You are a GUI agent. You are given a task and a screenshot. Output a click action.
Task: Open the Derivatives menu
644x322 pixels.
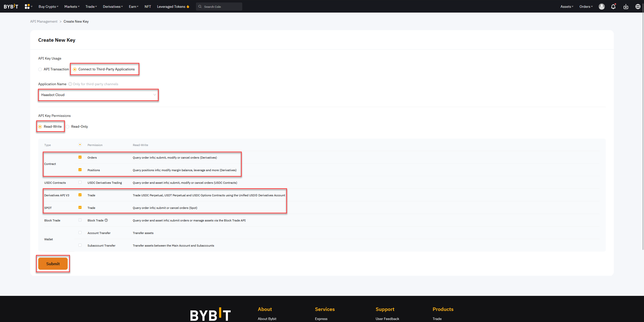pos(112,7)
